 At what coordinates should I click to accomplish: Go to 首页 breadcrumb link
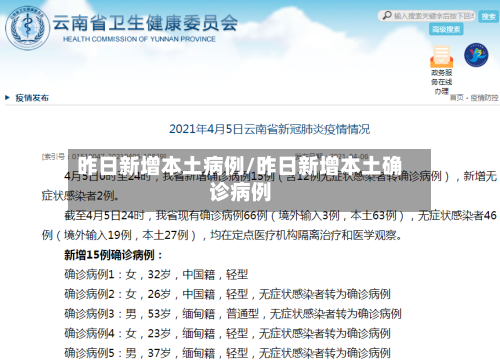(457, 97)
